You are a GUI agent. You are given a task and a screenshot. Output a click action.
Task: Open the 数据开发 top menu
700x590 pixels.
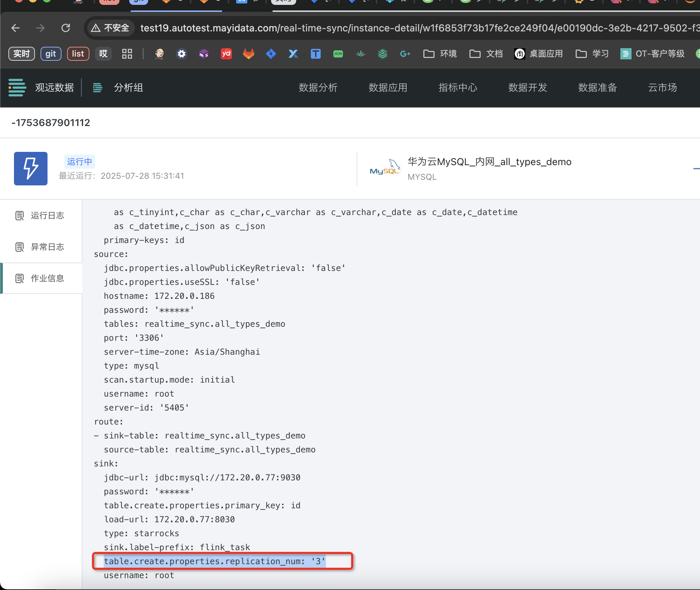tap(527, 88)
